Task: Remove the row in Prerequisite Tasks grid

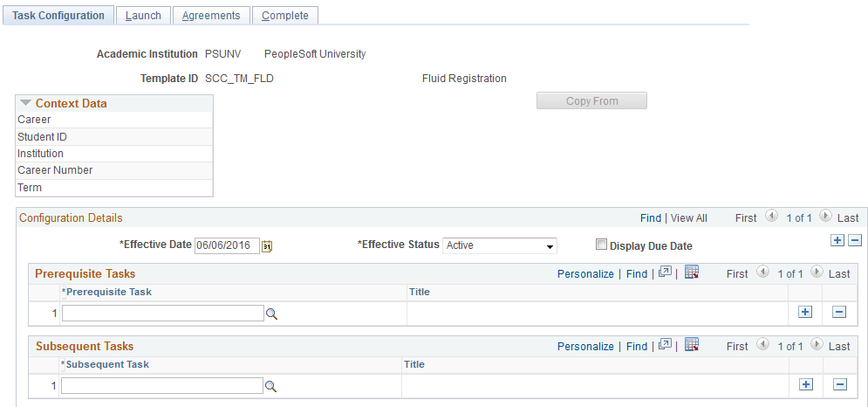Action: click(840, 312)
